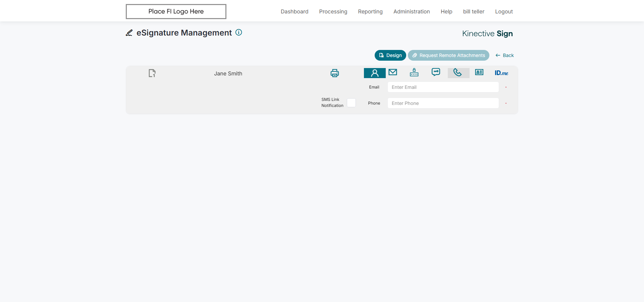This screenshot has height=302, width=644.
Task: Select the person authentication icon tab
Action: pos(375,73)
